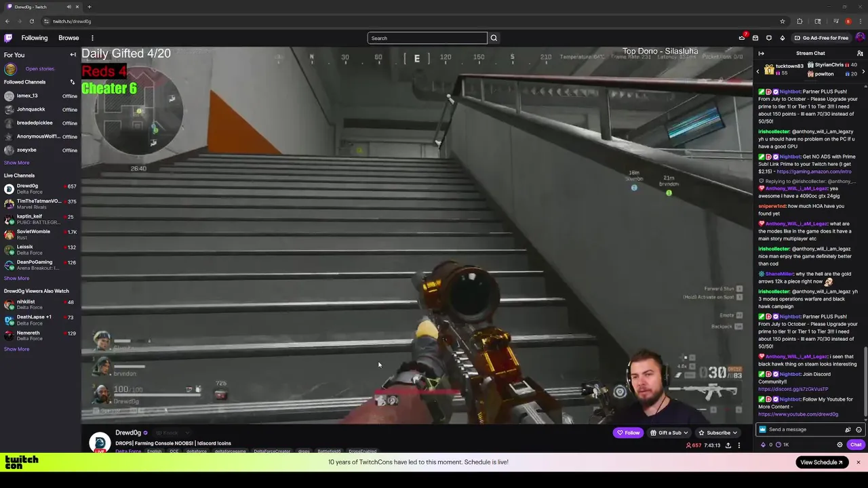Open live channel DeanPoGaming
This screenshot has width=868, height=488.
[40, 265]
